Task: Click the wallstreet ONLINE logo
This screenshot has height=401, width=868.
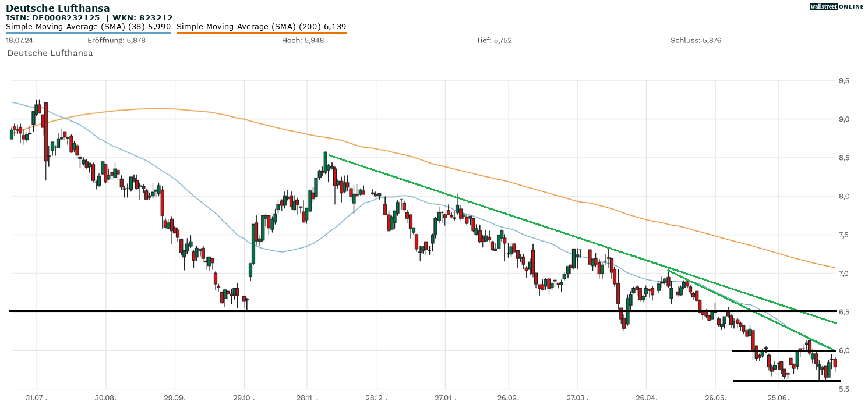Action: (837, 6)
